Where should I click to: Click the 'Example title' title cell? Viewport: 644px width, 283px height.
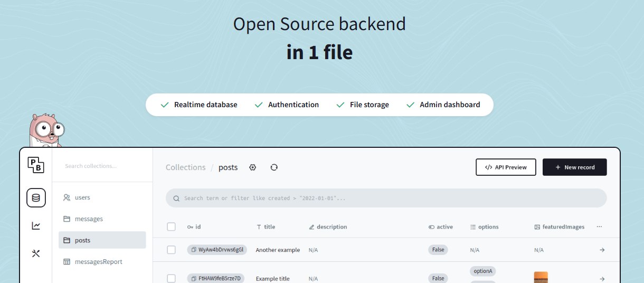[x=273, y=278]
